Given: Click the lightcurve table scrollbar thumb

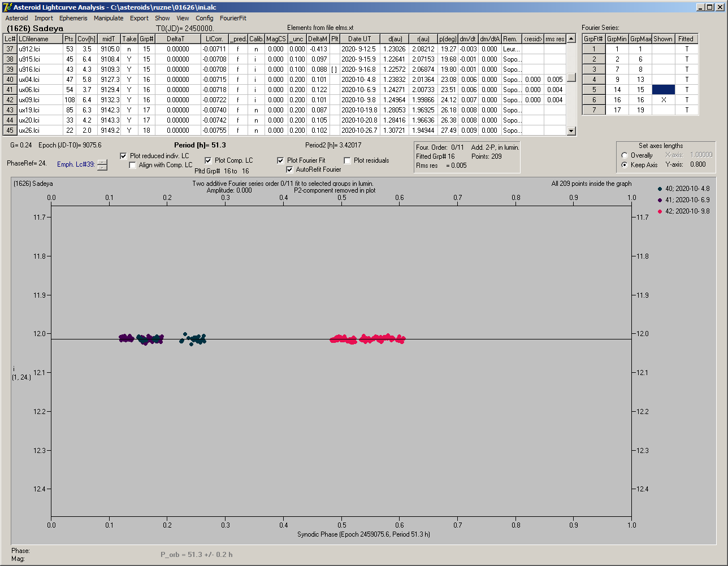Looking at the screenshot, I should click(571, 77).
